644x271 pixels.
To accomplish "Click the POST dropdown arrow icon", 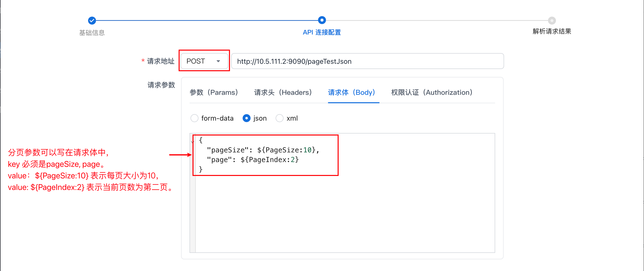I will (x=218, y=61).
